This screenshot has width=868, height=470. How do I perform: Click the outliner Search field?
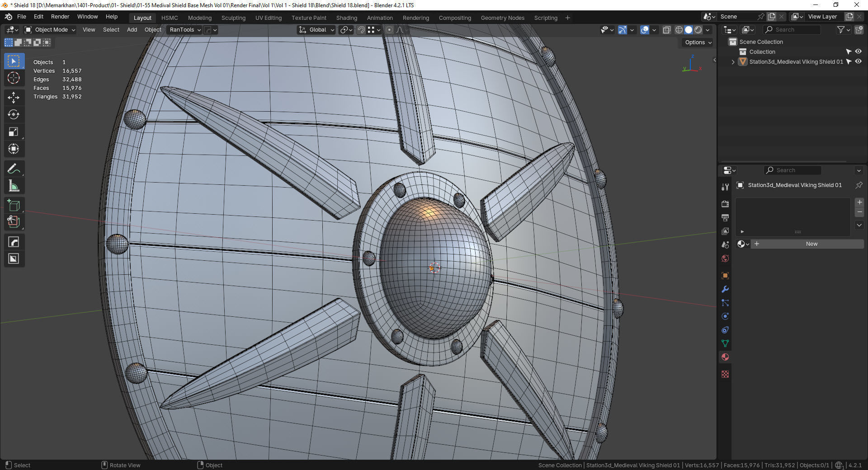pos(792,30)
